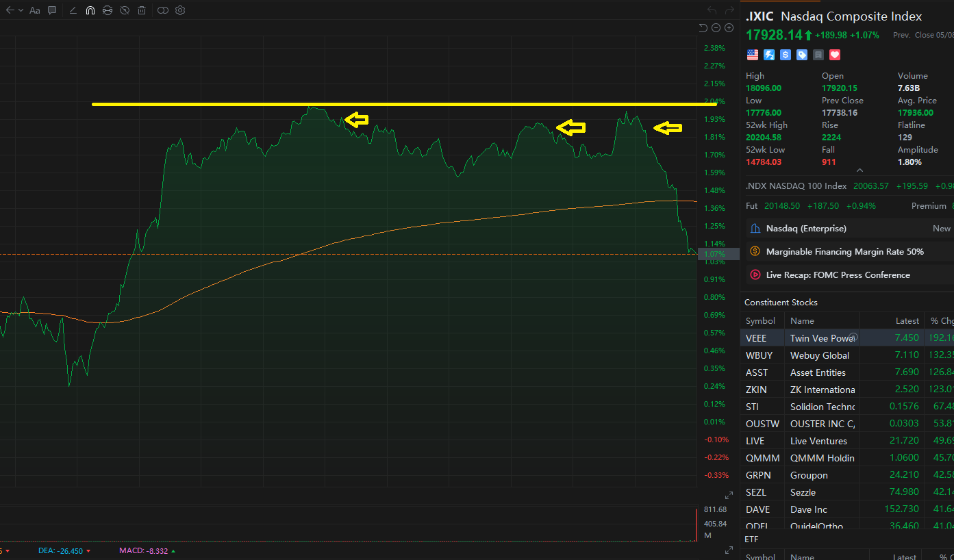Click the blue dollar sign badge icon
The height and width of the screenshot is (560, 954).
point(786,55)
